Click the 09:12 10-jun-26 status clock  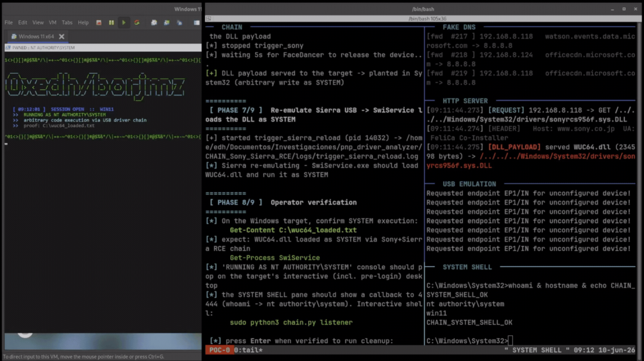604,350
